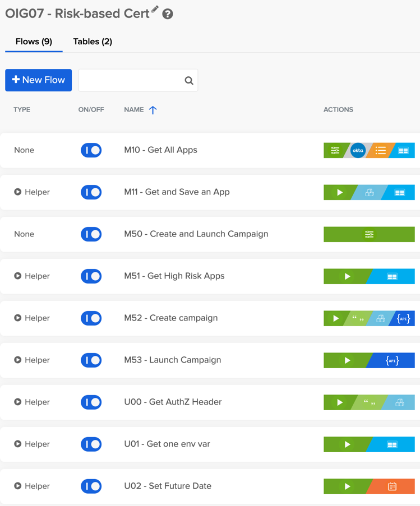The image size is (420, 506).
Task: Select the Flows (9) tab
Action: coord(34,41)
